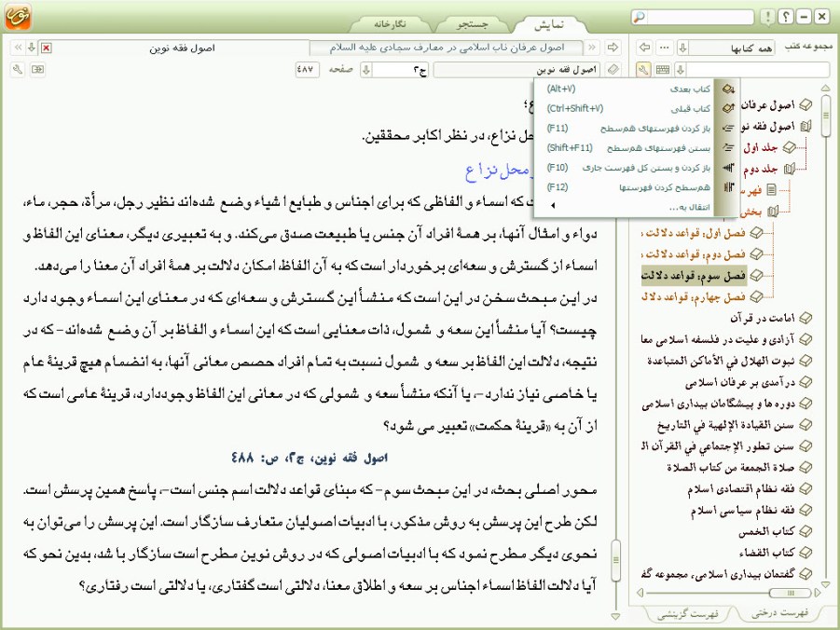This screenshot has width=840, height=630.
Task: Click the forward arrow button next to document tabs
Action: (x=613, y=48)
